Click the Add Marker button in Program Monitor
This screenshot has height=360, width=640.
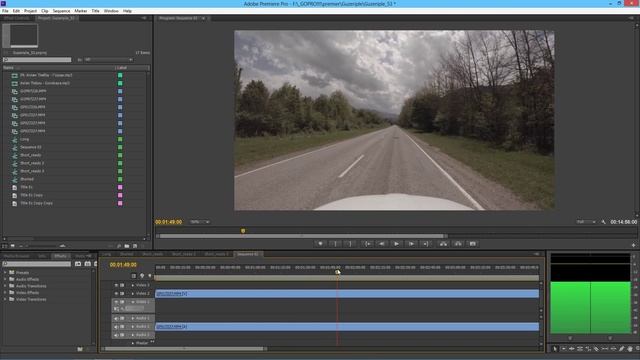click(320, 244)
